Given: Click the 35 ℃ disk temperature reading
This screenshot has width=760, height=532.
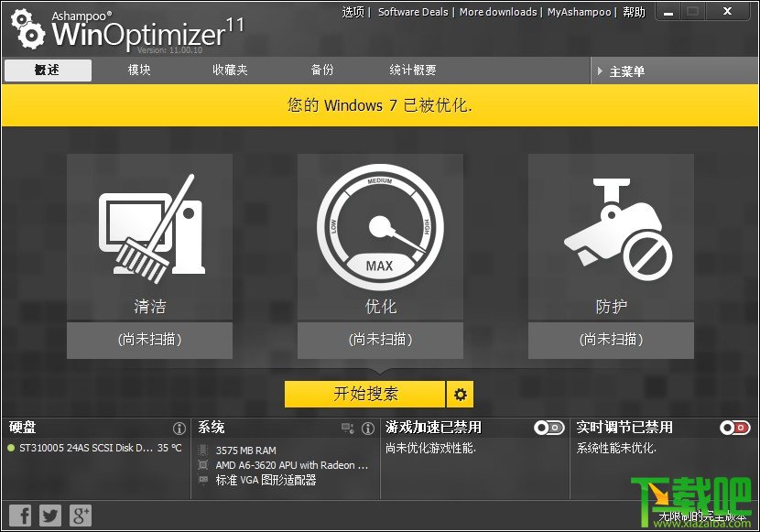Looking at the screenshot, I should pyautogui.click(x=169, y=448).
